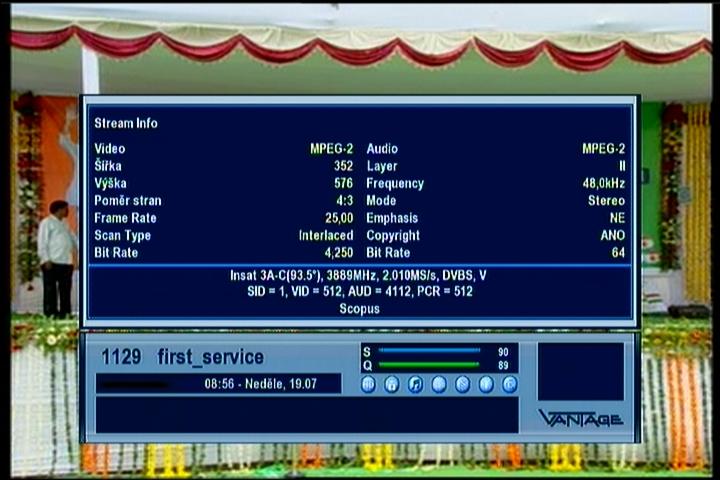Click the Vantage brand logo
720x480 pixels.
pos(580,418)
